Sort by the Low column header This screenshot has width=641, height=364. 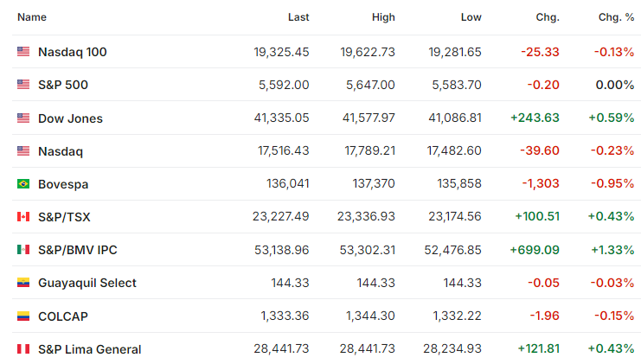pos(471,17)
